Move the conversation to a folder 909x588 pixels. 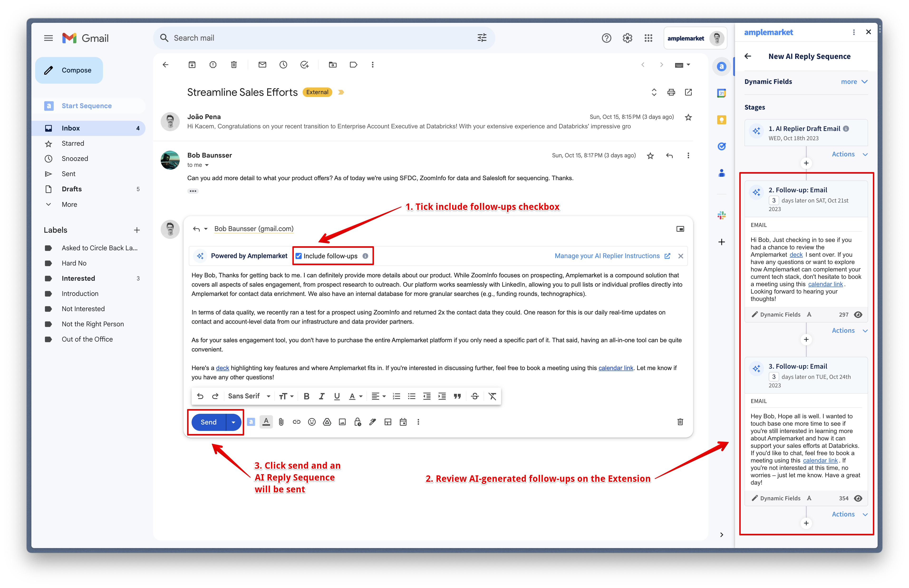coord(333,65)
